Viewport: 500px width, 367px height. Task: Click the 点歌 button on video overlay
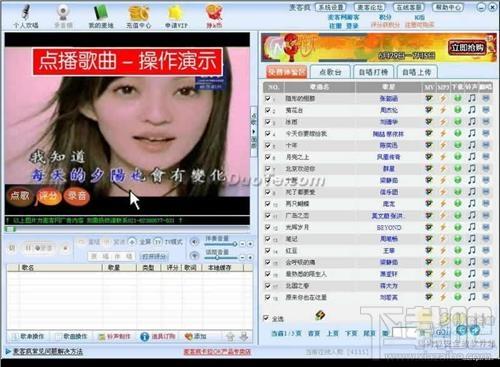coord(20,196)
